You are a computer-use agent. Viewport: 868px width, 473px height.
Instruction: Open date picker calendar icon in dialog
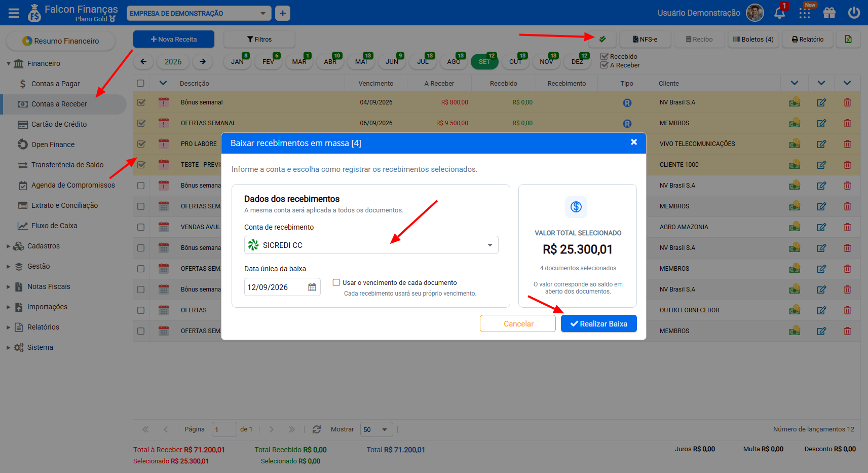tap(312, 287)
